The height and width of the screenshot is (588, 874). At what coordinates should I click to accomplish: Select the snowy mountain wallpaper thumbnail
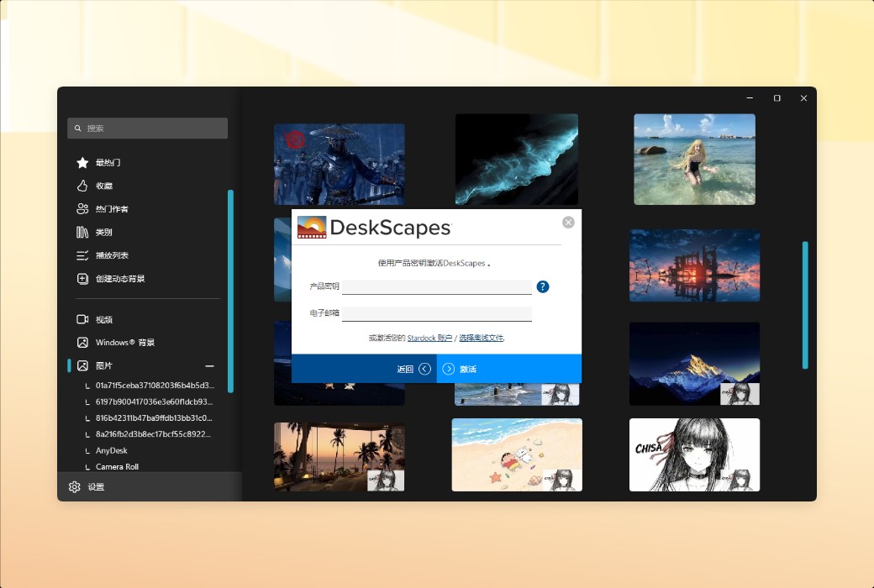[694, 363]
